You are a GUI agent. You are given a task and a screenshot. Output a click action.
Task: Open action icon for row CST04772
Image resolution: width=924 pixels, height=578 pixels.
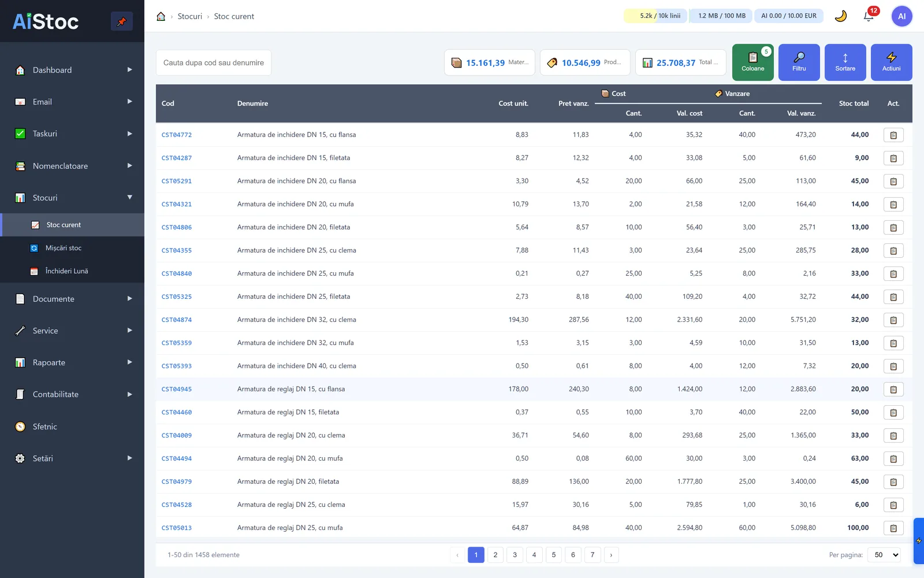point(893,135)
